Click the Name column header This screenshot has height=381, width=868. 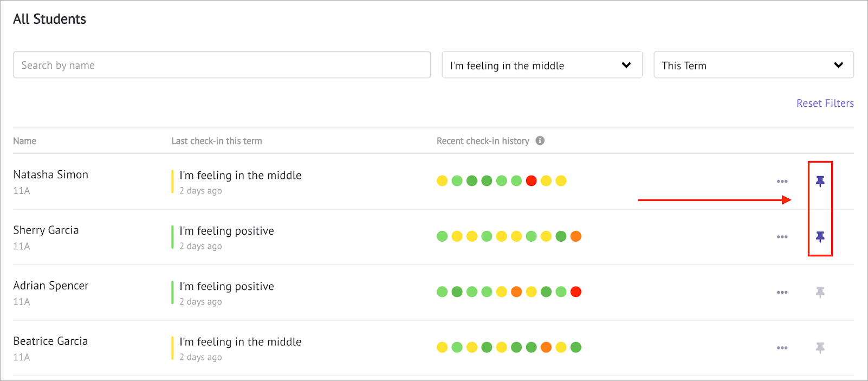point(25,141)
